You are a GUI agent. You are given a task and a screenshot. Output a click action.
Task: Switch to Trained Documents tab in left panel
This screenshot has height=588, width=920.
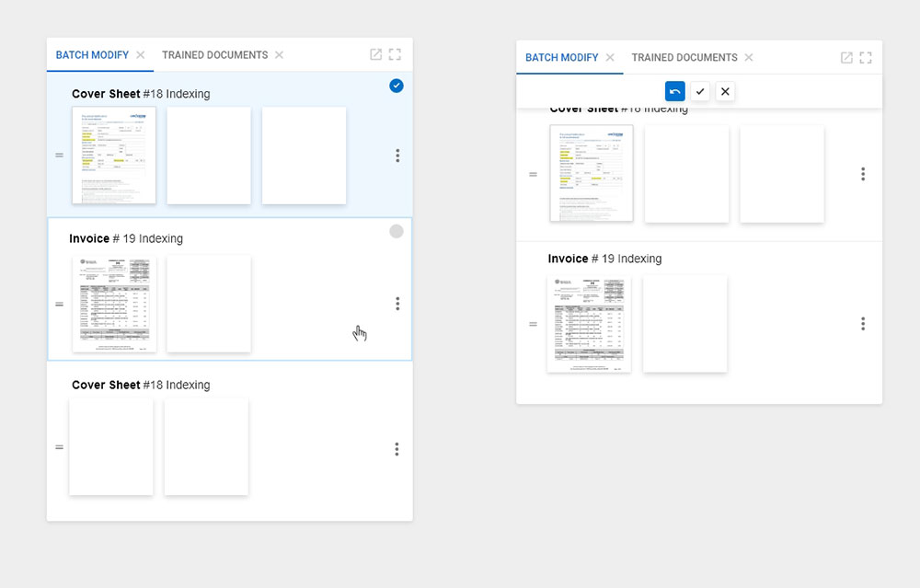tap(214, 55)
